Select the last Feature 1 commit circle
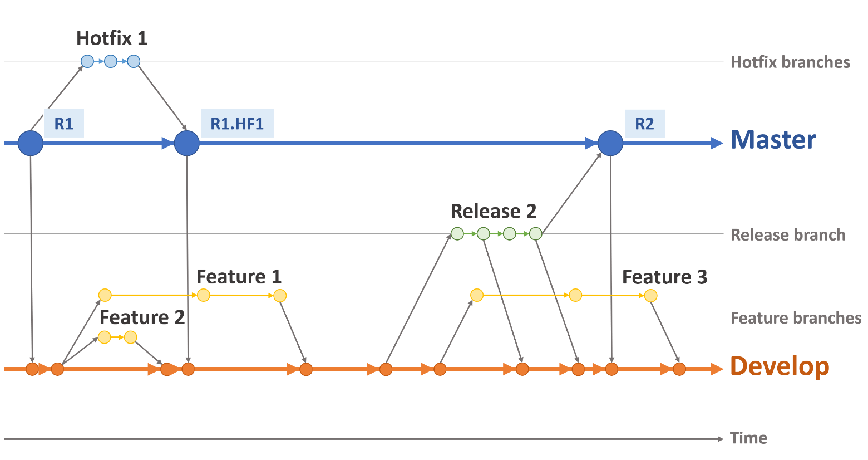The width and height of the screenshot is (868, 460). coord(280,295)
